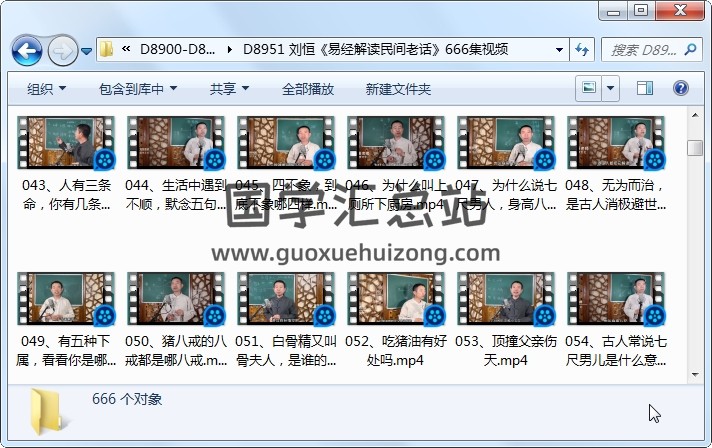Select video thumbnail 054、古人常说七尺男儿

(616, 299)
